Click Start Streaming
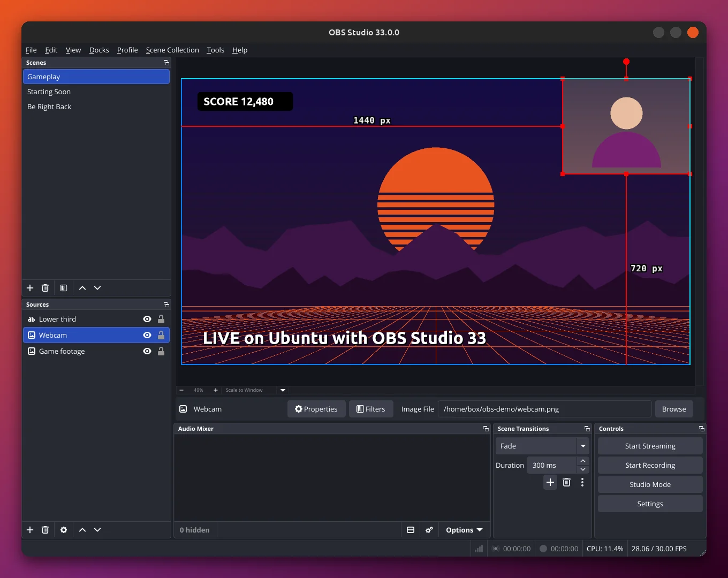The height and width of the screenshot is (578, 728). (650, 446)
